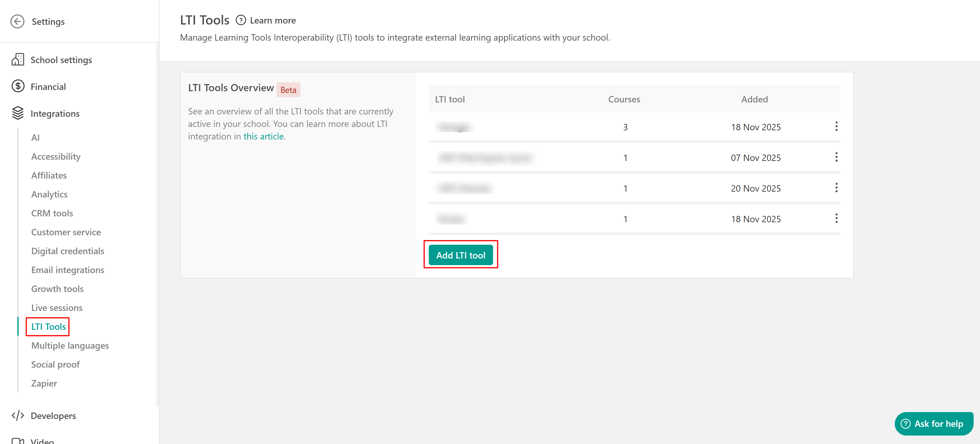The width and height of the screenshot is (980, 444).
Task: Sort by the Courses column header
Action: click(x=624, y=99)
